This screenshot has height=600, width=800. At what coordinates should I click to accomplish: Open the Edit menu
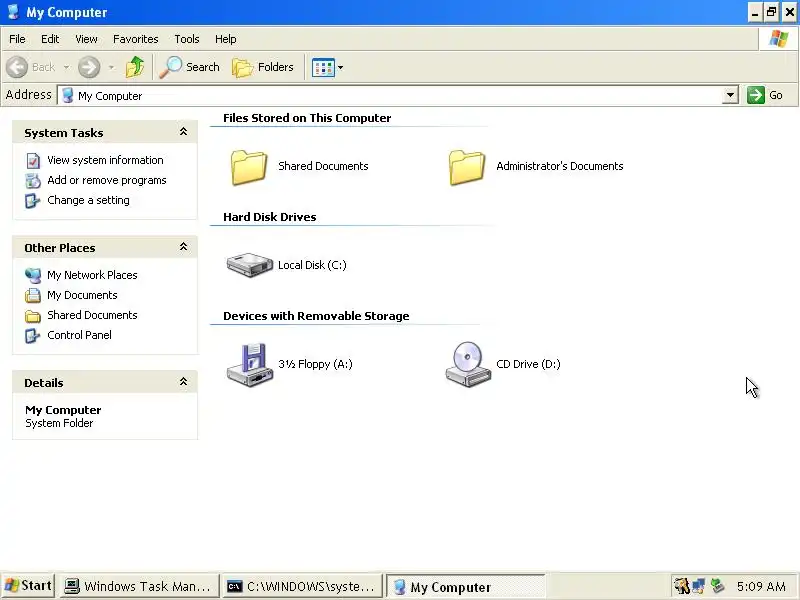click(x=50, y=39)
